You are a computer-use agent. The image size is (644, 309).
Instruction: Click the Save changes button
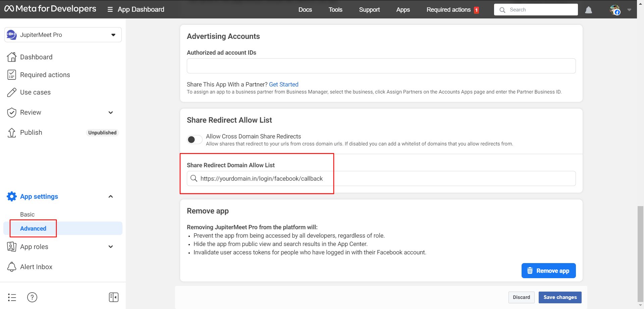coord(560,297)
